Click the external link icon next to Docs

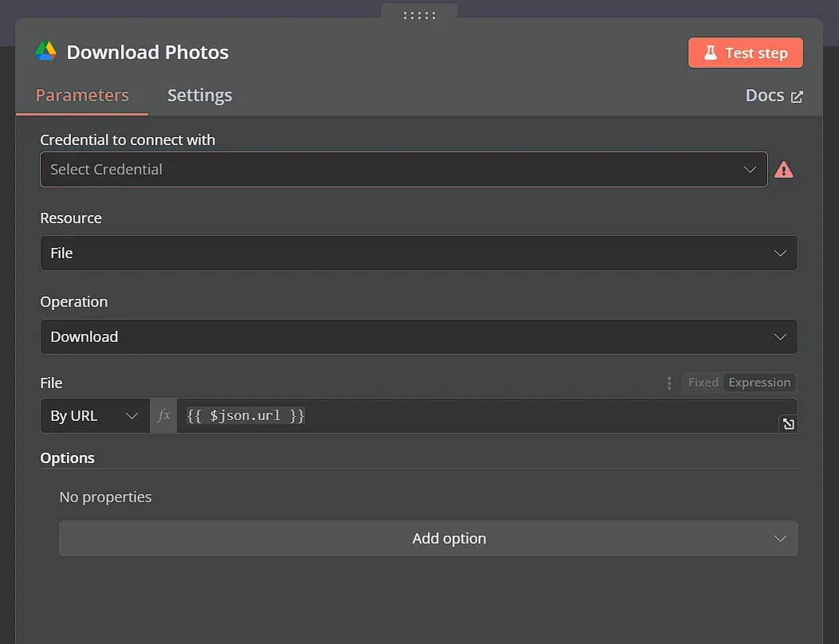[795, 95]
